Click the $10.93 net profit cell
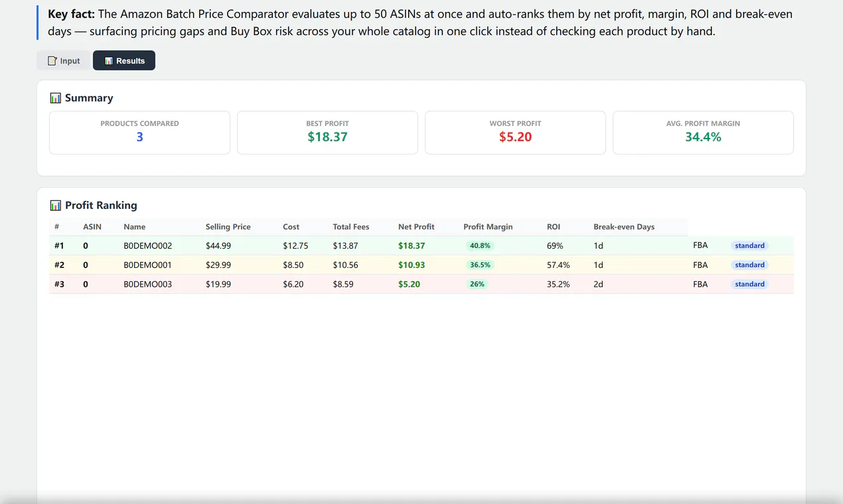The height and width of the screenshot is (504, 843). pyautogui.click(x=412, y=265)
